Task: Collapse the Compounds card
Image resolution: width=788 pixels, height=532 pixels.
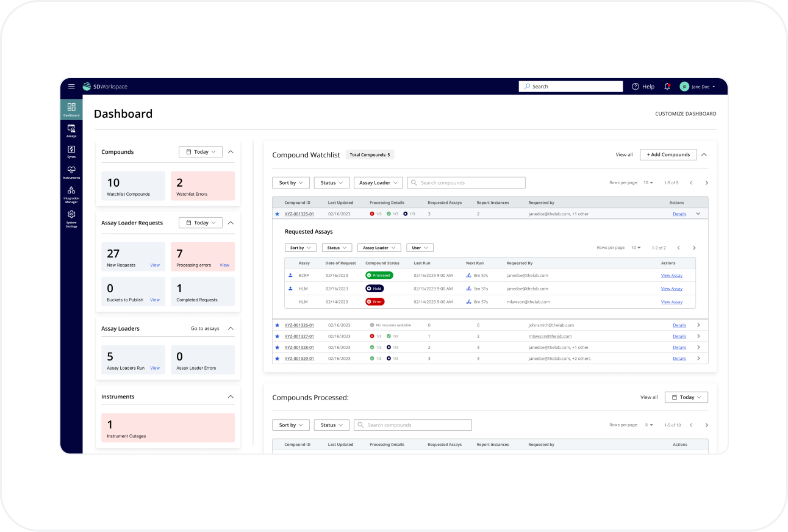Action: 231,152
